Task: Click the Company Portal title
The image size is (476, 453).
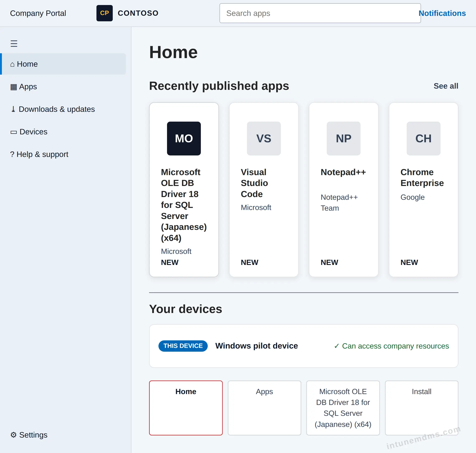Action: pyautogui.click(x=38, y=13)
